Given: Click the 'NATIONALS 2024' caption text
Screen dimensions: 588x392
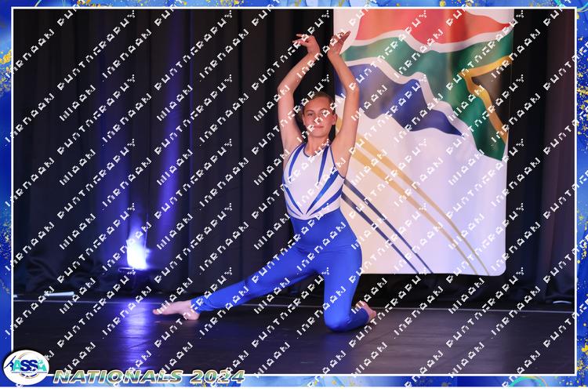Looking at the screenshot, I should point(149,376).
